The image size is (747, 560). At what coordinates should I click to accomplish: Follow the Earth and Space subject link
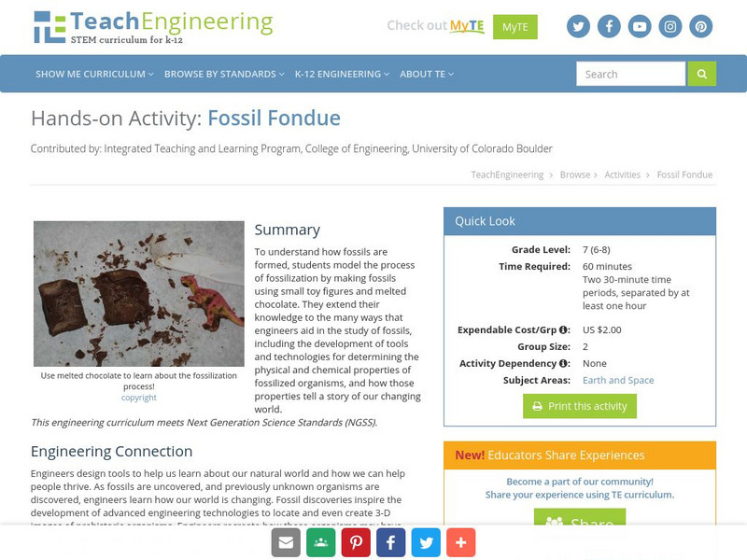tap(618, 380)
